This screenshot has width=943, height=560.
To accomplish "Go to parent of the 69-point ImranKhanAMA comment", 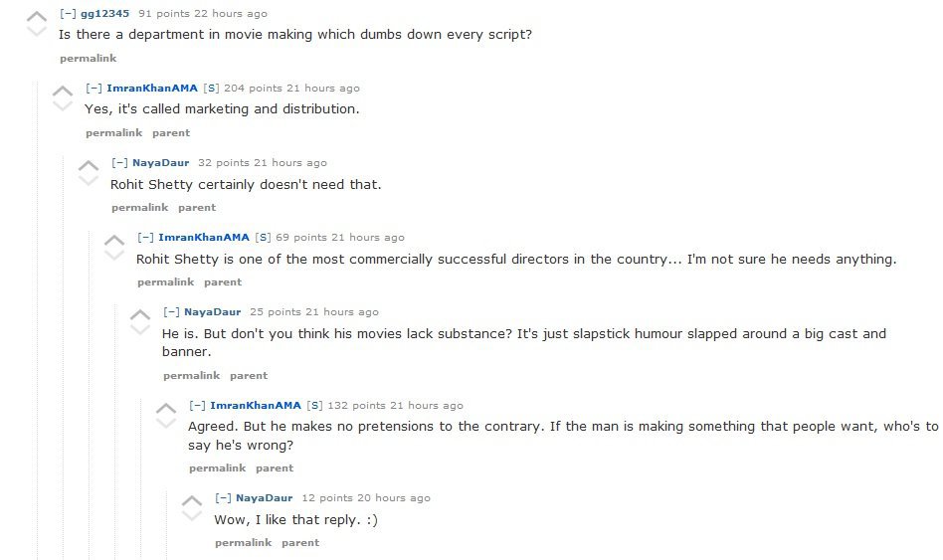I will tap(223, 281).
